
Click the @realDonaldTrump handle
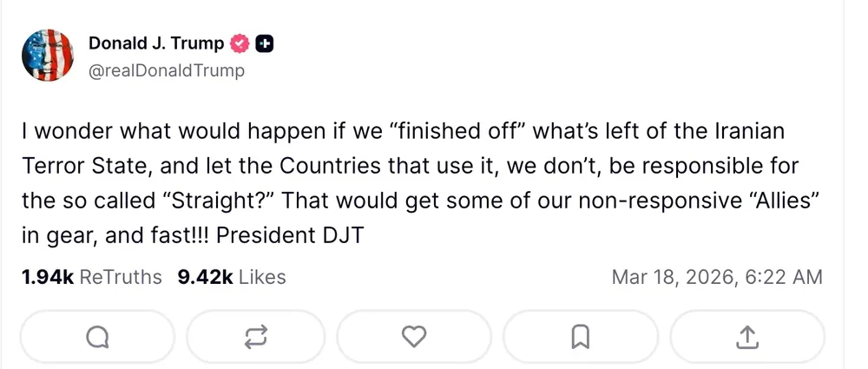(167, 70)
